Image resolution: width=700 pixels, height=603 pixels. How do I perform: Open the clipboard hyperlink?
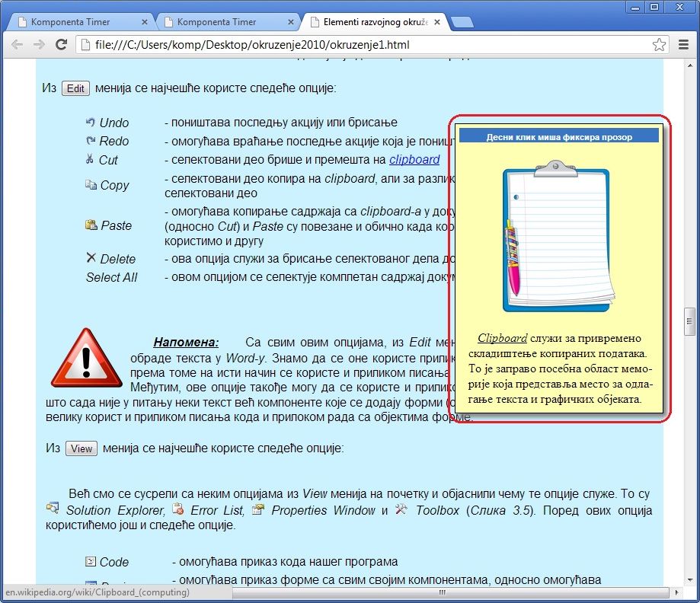tap(414, 159)
